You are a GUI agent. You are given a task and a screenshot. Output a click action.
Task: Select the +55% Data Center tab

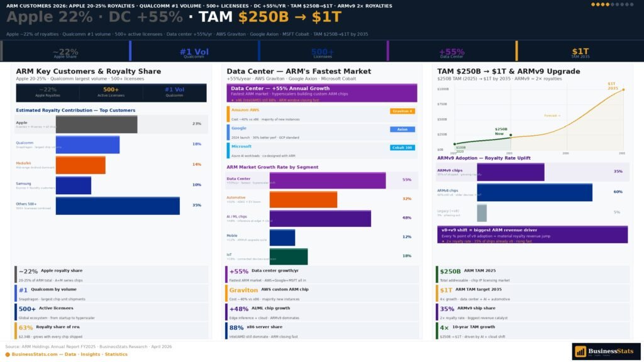click(451, 52)
